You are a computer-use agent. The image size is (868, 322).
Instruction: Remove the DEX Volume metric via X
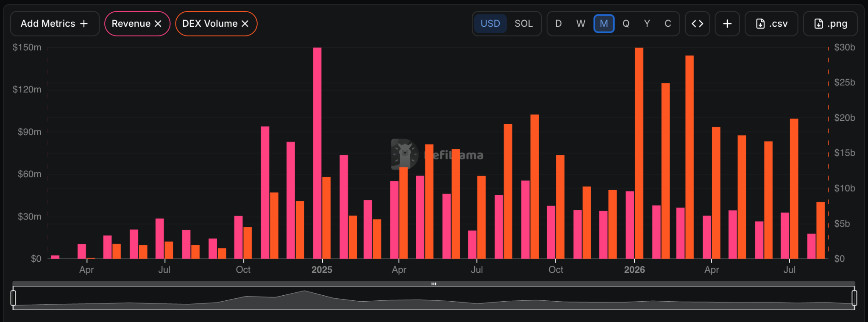pyautogui.click(x=245, y=24)
